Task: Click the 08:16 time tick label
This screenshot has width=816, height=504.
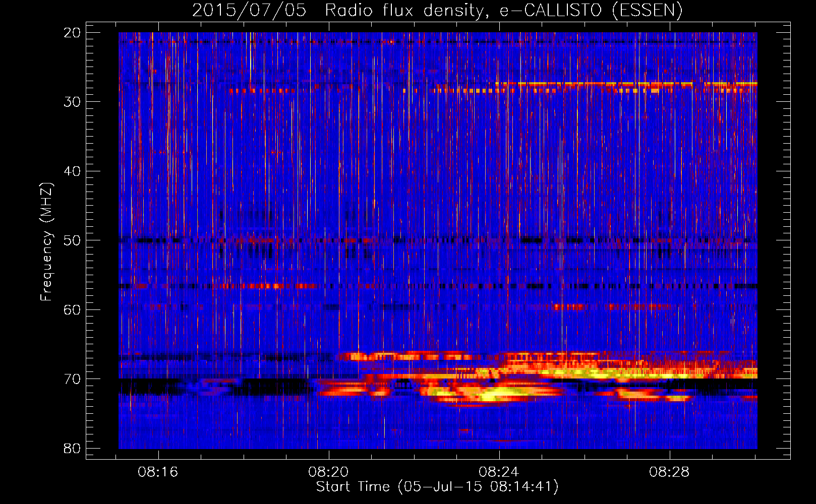Action: click(158, 472)
